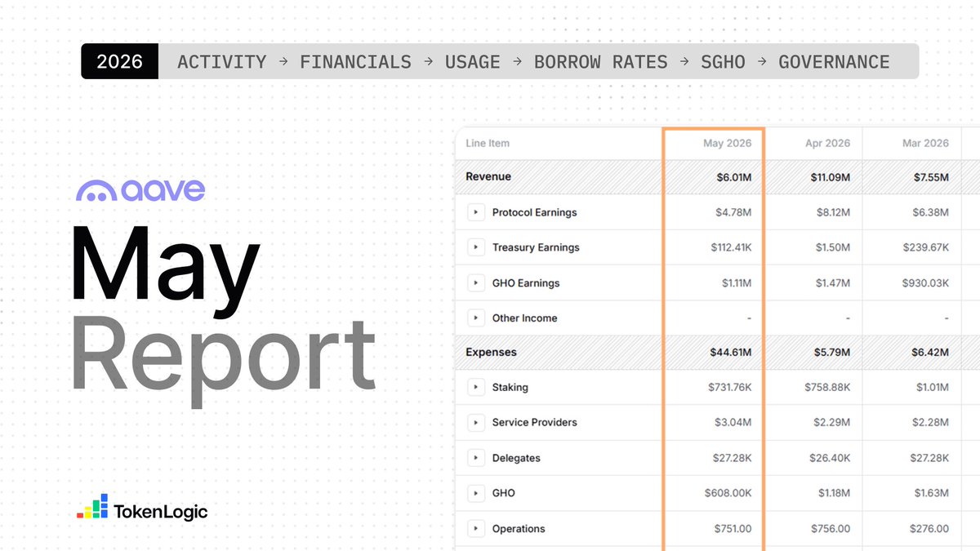
Task: Click April Delegates value $26.40K
Action: 829,458
